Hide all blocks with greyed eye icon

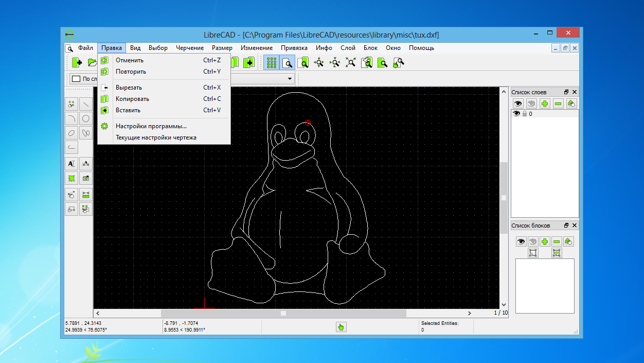[x=533, y=241]
